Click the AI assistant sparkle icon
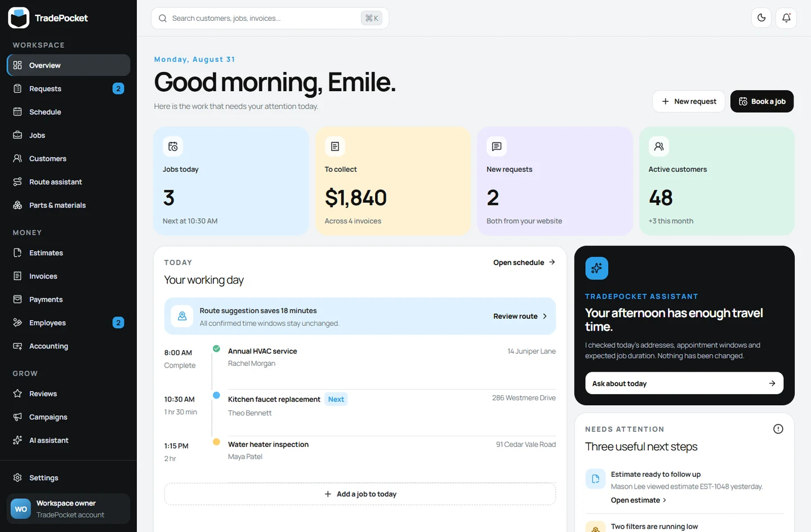Image resolution: width=811 pixels, height=532 pixels. tap(17, 440)
